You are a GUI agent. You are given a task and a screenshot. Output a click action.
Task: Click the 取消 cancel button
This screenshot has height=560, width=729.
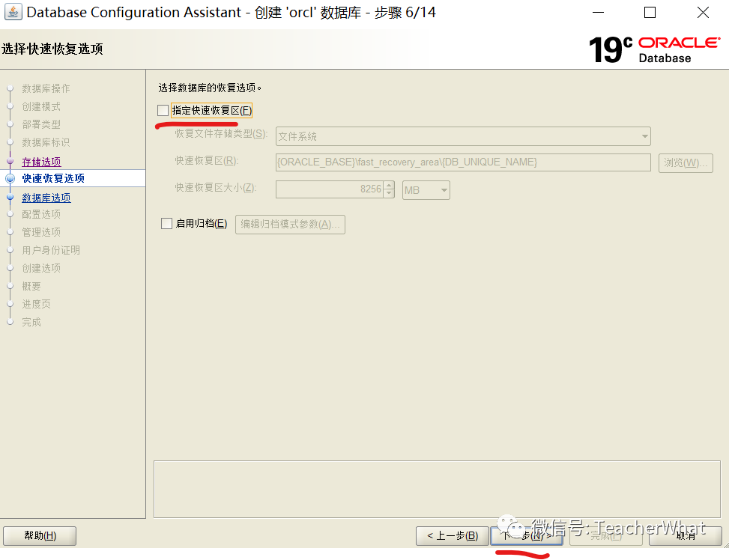(686, 536)
